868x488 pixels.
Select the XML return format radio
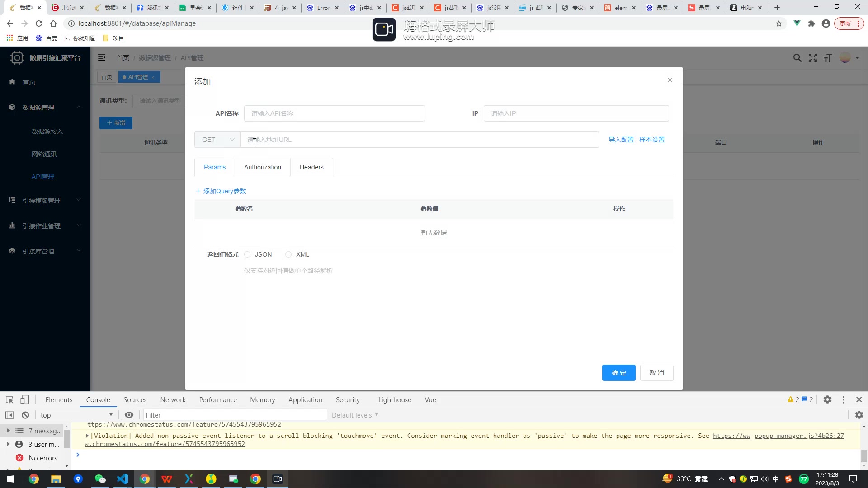(x=288, y=255)
